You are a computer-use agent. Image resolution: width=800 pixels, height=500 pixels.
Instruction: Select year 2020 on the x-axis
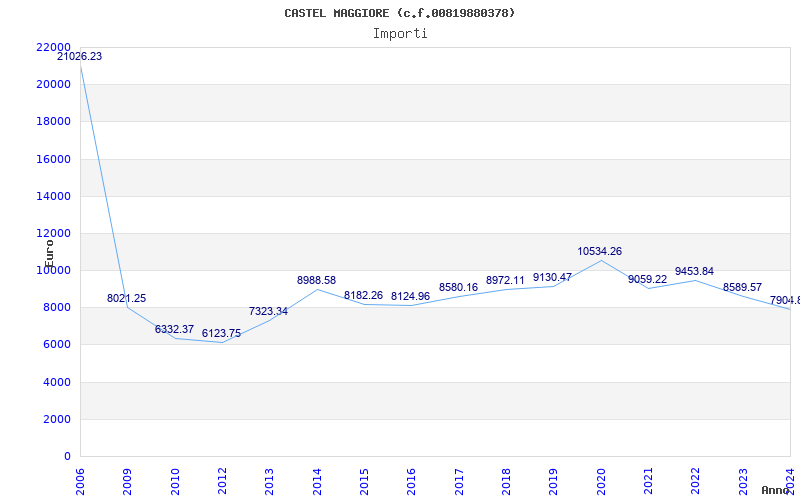coord(601,479)
